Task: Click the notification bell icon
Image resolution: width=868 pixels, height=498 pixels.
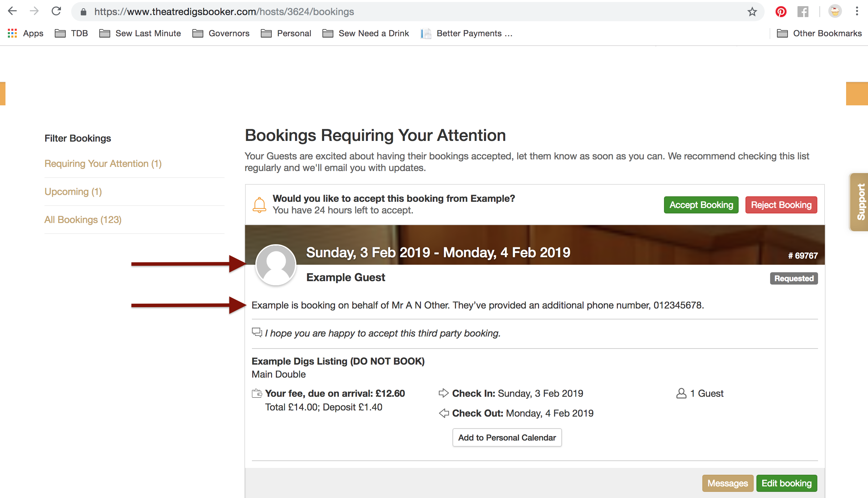Action: pyautogui.click(x=259, y=205)
